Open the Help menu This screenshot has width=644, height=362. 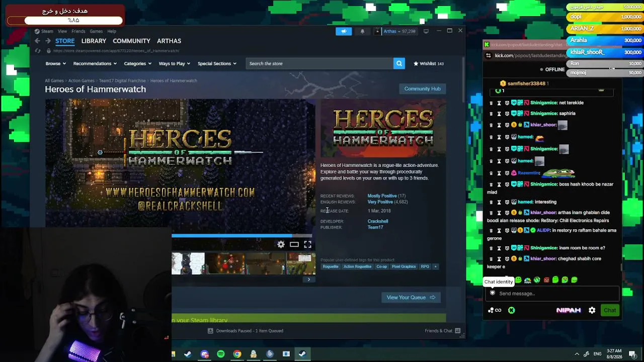pyautogui.click(x=112, y=31)
